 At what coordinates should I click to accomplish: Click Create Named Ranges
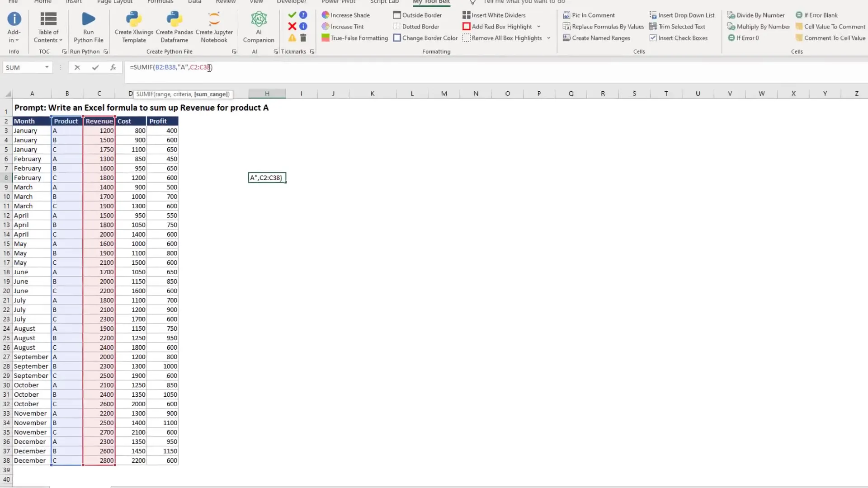597,38
